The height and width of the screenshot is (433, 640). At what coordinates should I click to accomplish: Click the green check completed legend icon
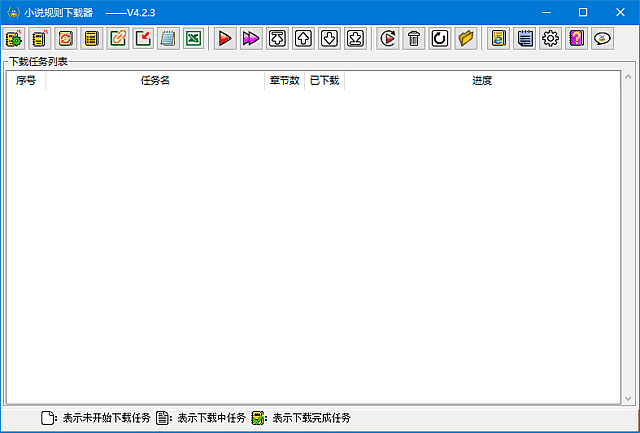click(x=257, y=418)
